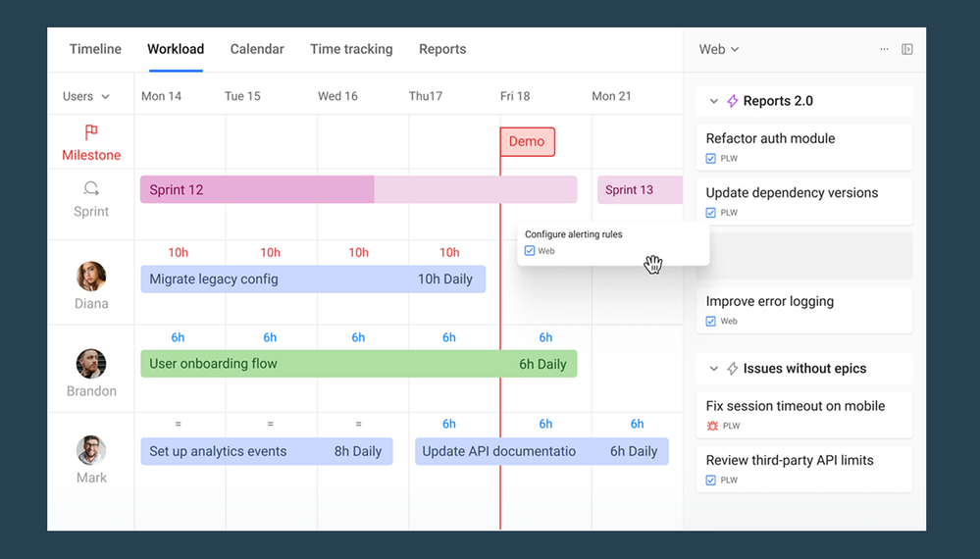The width and height of the screenshot is (980, 559).
Task: Open the Migrate legacy config task bar
Action: coord(313,279)
